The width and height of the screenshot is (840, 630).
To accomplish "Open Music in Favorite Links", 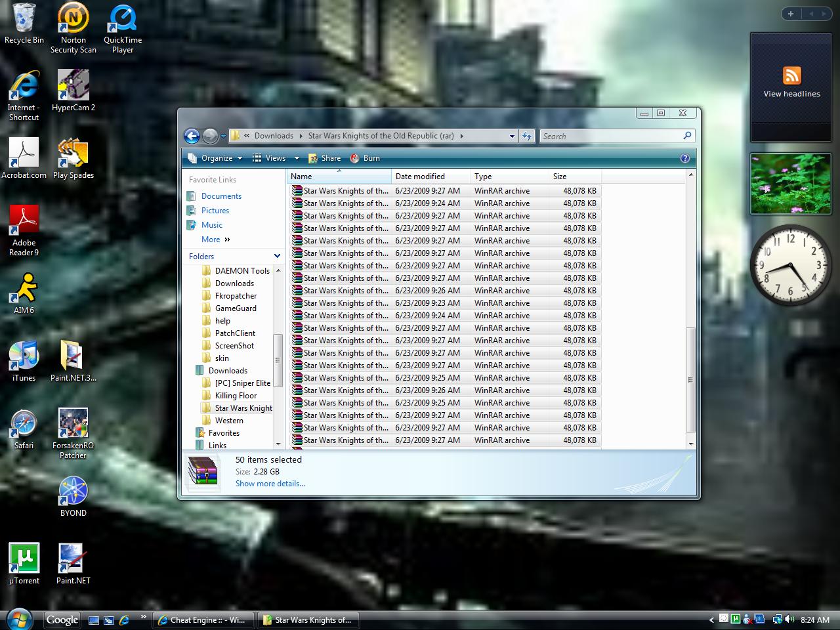I will click(212, 225).
